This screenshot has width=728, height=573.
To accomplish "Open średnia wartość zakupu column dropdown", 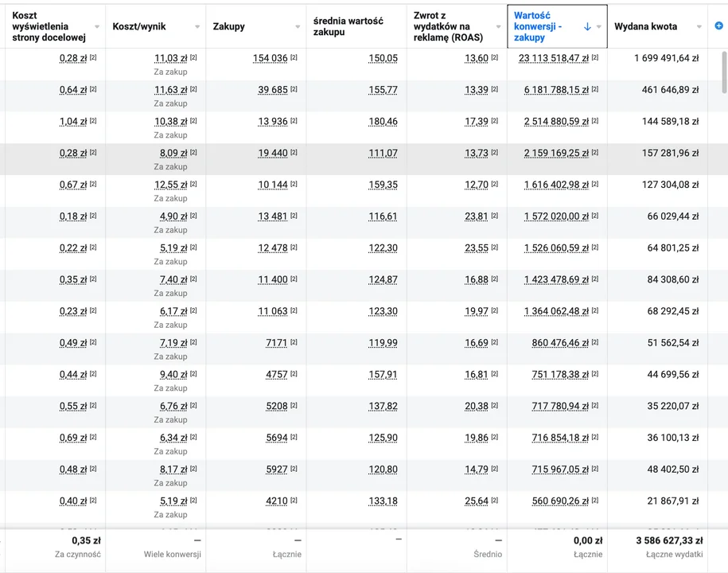I will 398,27.
